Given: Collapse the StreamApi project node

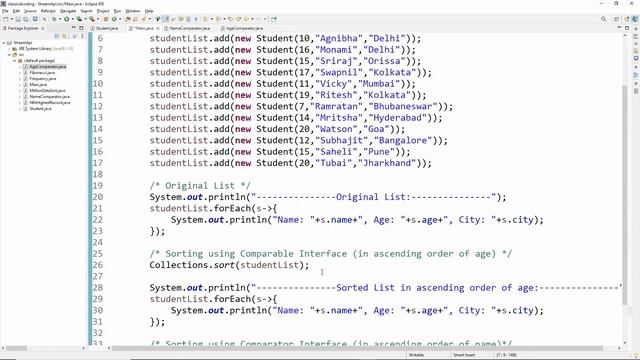Looking at the screenshot, I should coord(4,42).
